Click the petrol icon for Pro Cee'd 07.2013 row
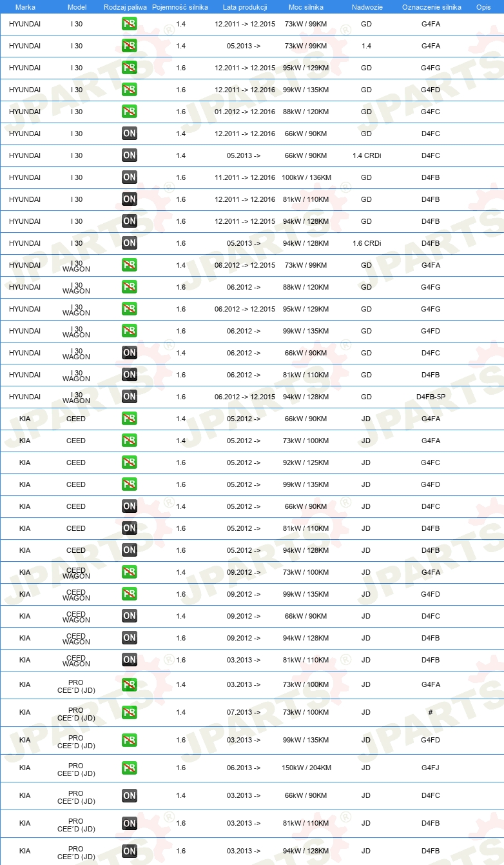This screenshot has height=865, width=504. coord(130,712)
